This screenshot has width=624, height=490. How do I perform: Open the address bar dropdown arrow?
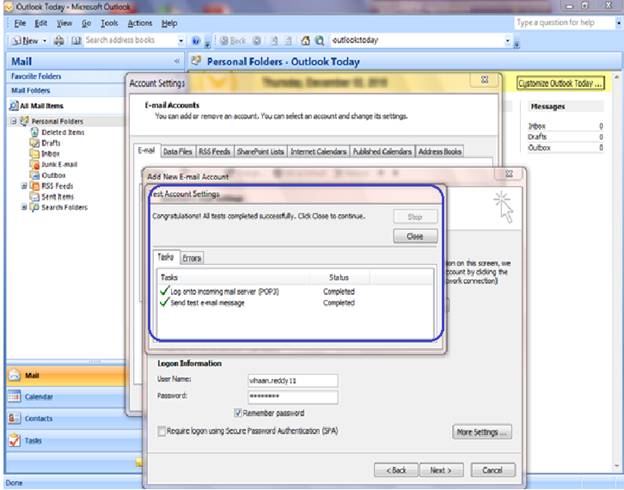tap(507, 41)
